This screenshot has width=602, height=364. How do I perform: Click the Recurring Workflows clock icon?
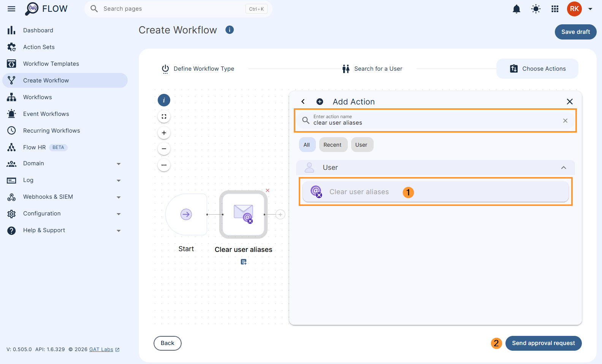pos(11,131)
